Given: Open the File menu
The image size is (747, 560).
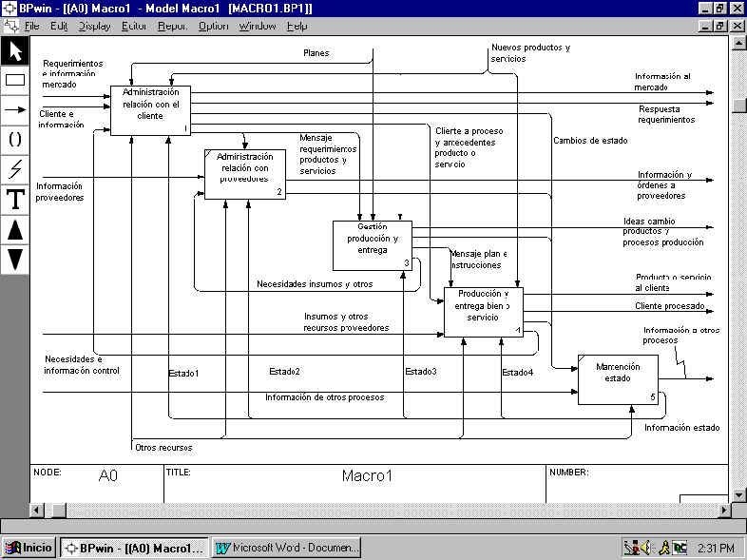Looking at the screenshot, I should pos(31,26).
